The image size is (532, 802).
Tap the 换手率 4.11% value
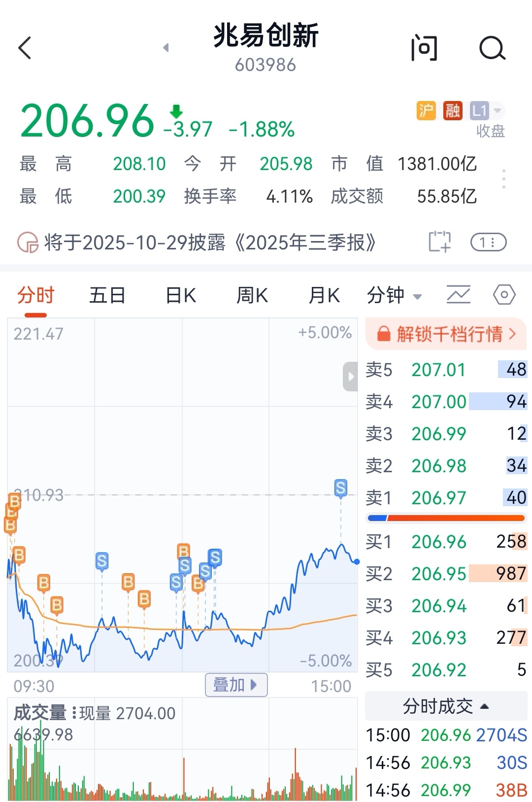289,196
